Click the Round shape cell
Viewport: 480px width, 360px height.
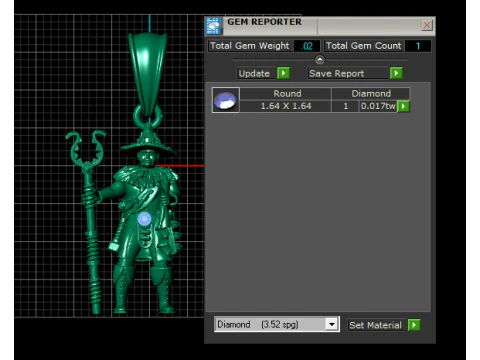coord(286,94)
